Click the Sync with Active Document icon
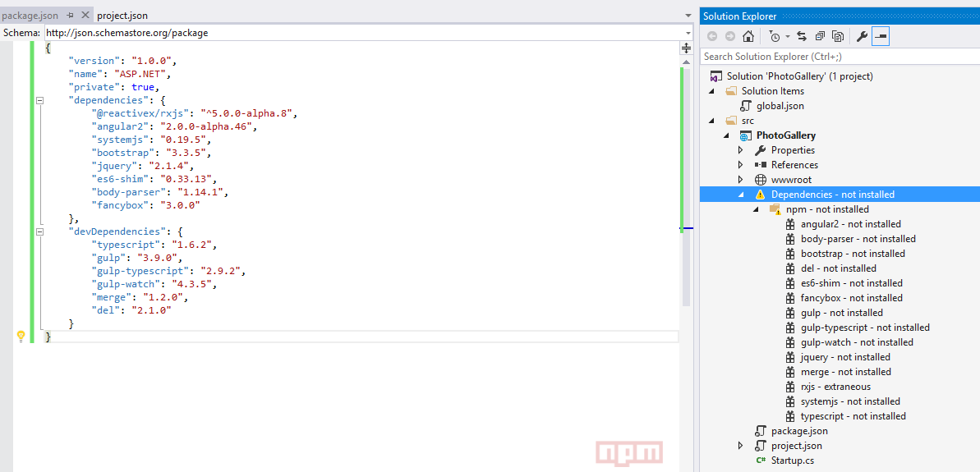This screenshot has width=980, height=472. (x=802, y=36)
